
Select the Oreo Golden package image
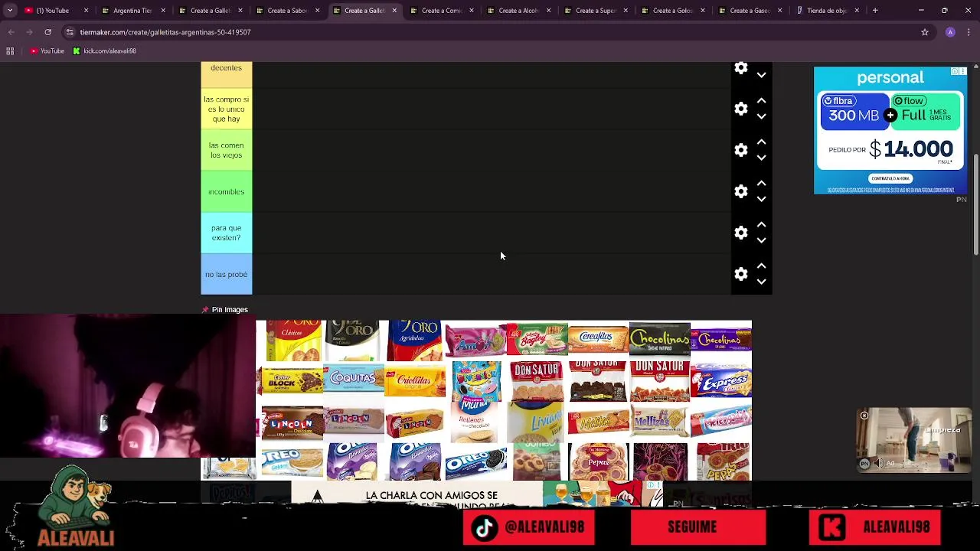(x=292, y=462)
